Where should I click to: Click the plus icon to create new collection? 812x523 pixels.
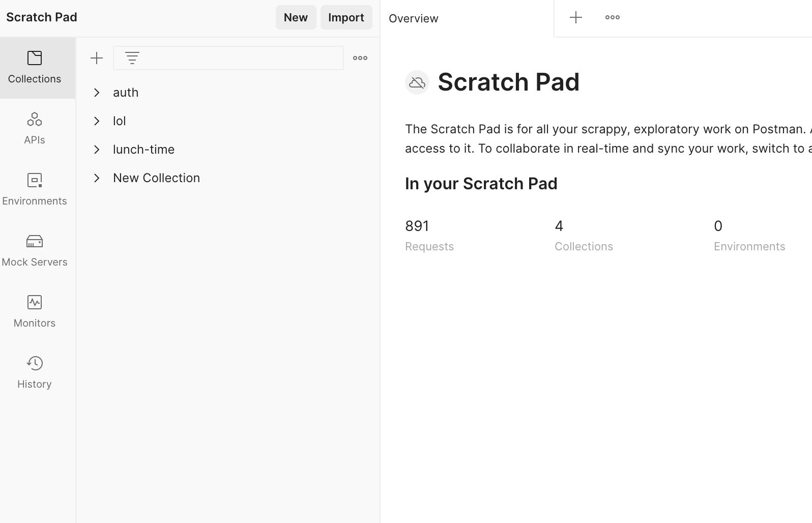[x=97, y=58]
